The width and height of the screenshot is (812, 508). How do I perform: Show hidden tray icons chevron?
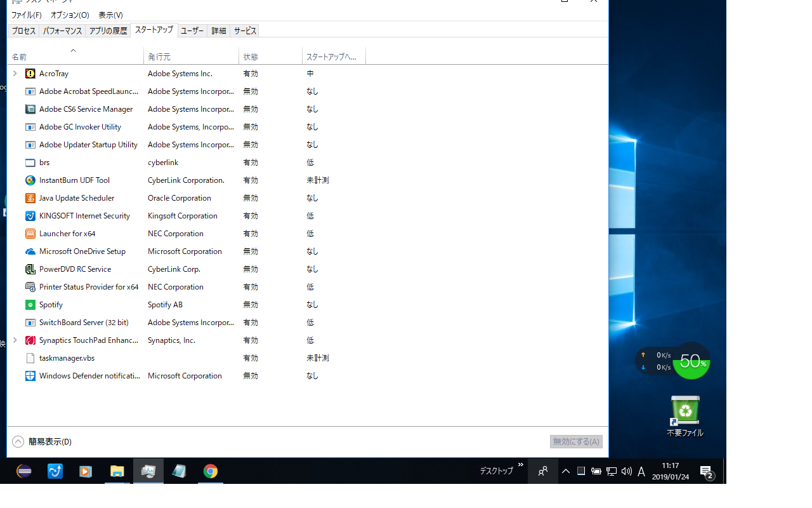point(566,471)
